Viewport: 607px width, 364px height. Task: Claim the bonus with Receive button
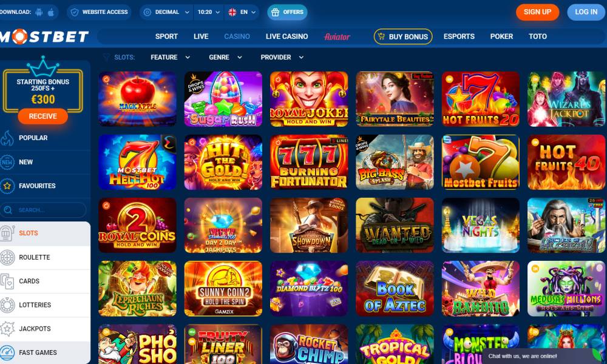[42, 116]
